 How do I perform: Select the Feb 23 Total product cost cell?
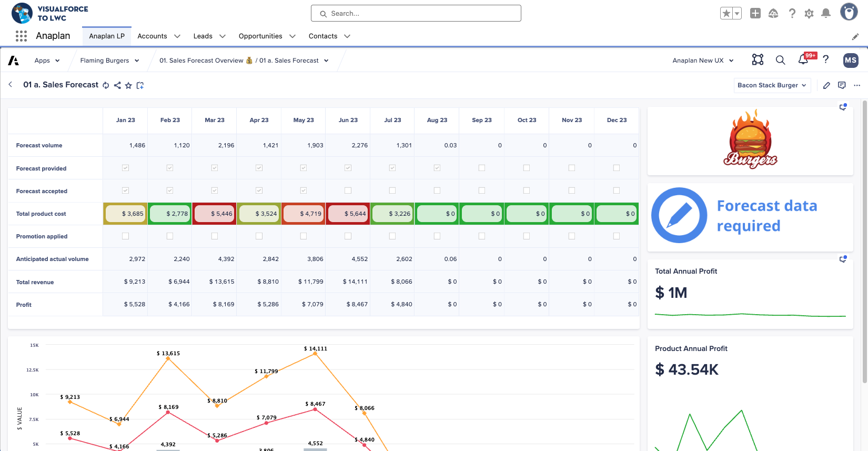pos(170,214)
